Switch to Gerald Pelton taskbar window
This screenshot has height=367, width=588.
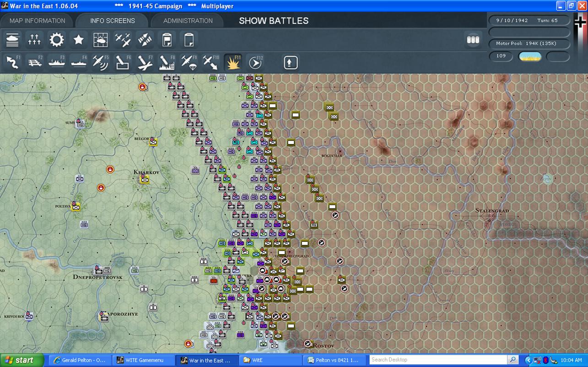click(80, 360)
